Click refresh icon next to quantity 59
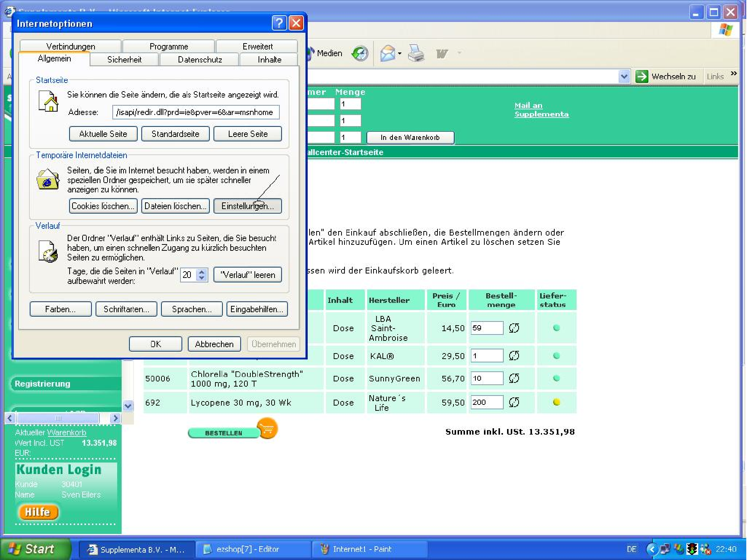This screenshot has height=560, width=747. [514, 328]
